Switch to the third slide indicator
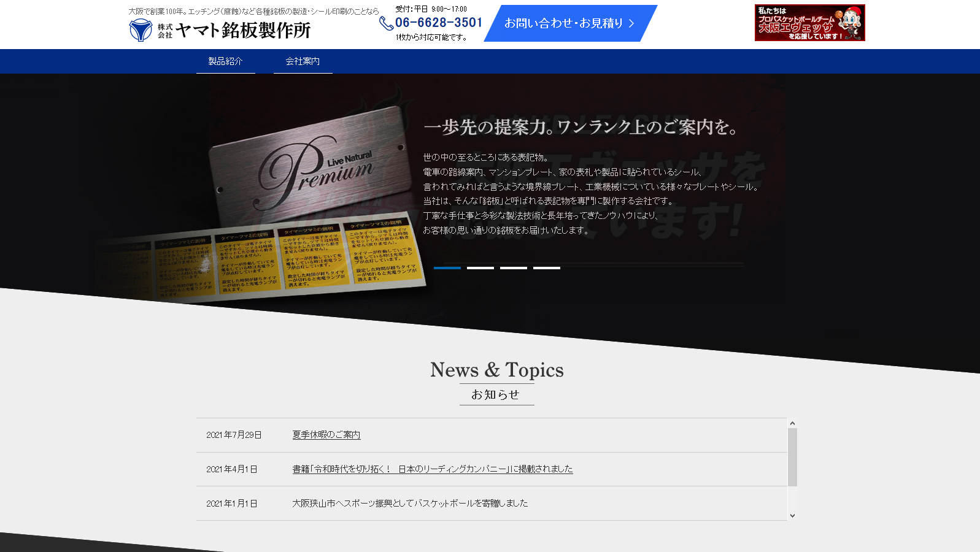980x552 pixels. point(514,268)
